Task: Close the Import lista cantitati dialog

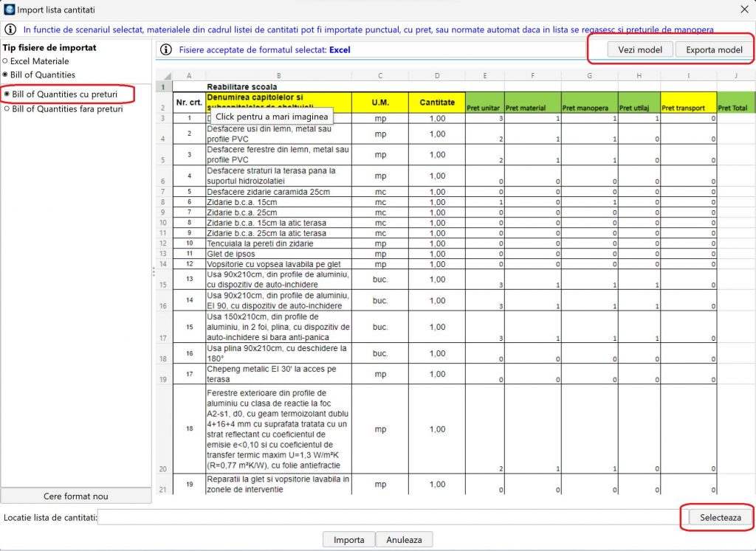Action: (x=744, y=9)
